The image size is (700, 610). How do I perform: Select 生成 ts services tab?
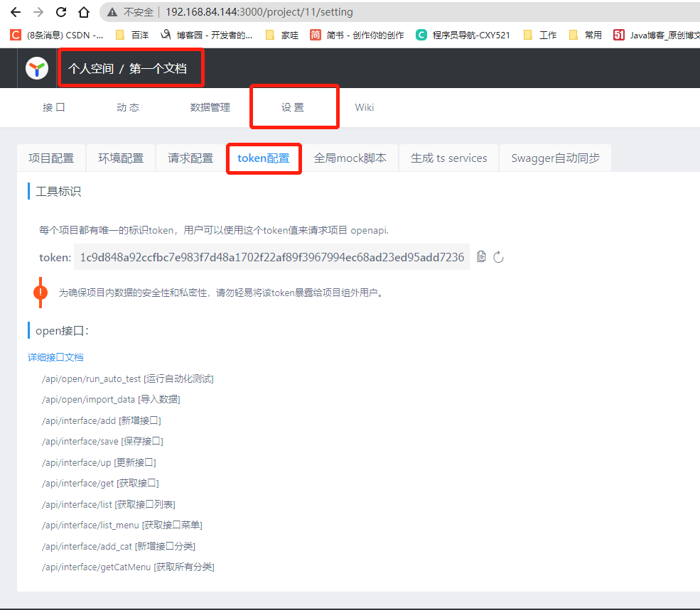448,158
